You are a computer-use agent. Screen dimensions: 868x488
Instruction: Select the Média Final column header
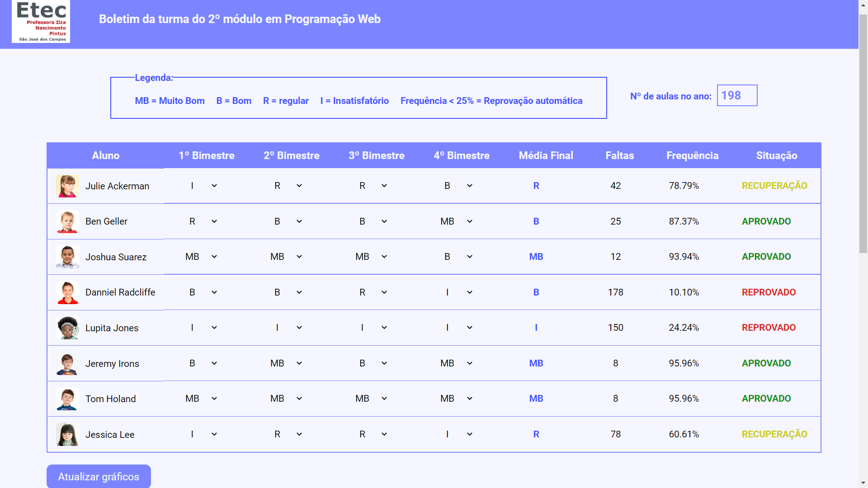coord(545,155)
